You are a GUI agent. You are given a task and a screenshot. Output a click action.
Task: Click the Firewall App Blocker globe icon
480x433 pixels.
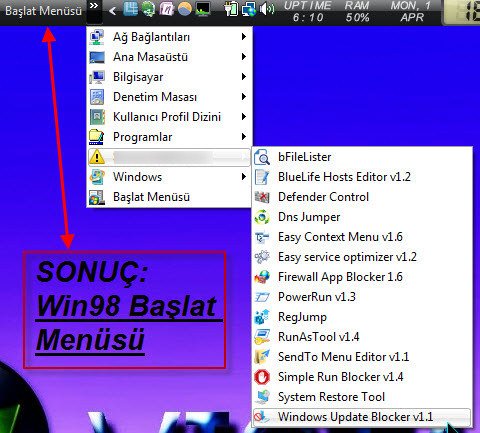(262, 277)
